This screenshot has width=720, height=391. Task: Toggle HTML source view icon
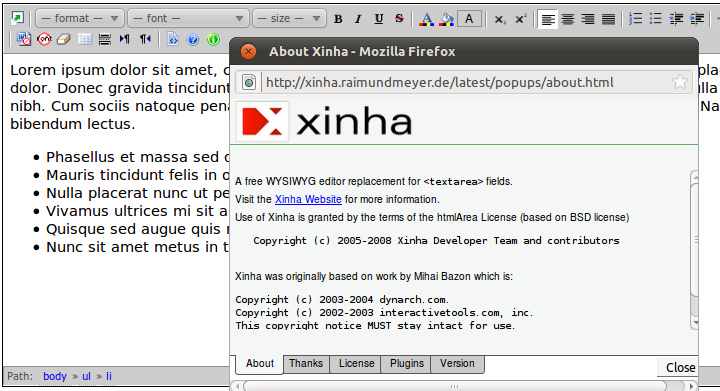[x=173, y=39]
